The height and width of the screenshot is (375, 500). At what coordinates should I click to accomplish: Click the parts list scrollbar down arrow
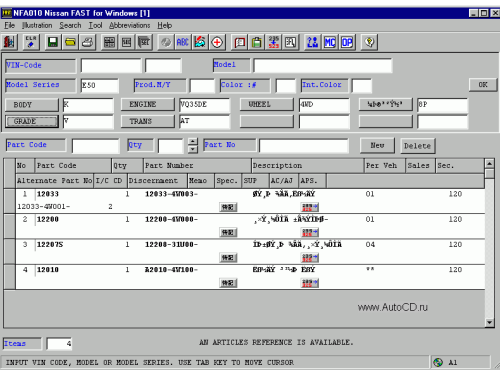(489, 322)
